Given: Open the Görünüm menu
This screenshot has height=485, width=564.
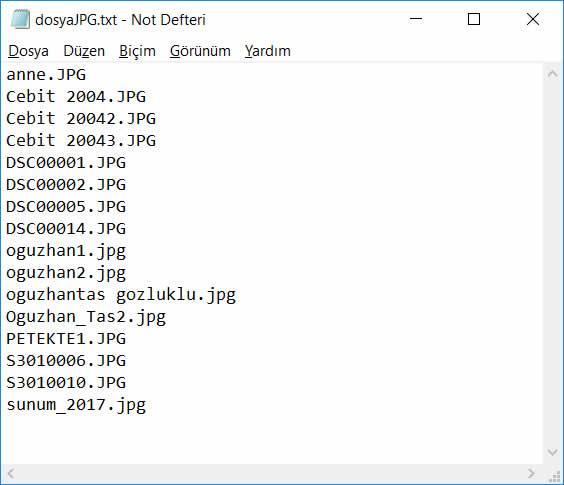Looking at the screenshot, I should [x=200, y=51].
